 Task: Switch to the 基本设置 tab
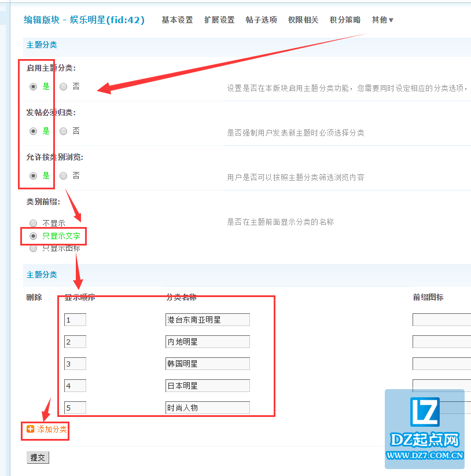click(x=178, y=20)
